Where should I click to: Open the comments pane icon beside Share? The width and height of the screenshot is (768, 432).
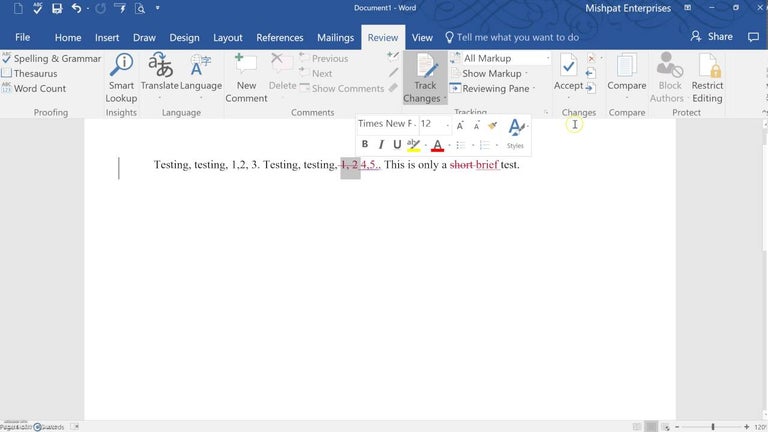[x=753, y=37]
